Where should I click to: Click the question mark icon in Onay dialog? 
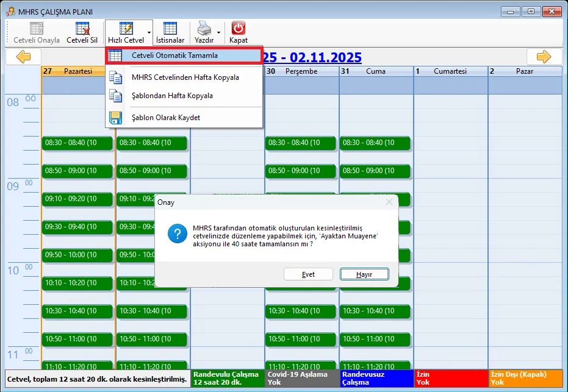[178, 234]
